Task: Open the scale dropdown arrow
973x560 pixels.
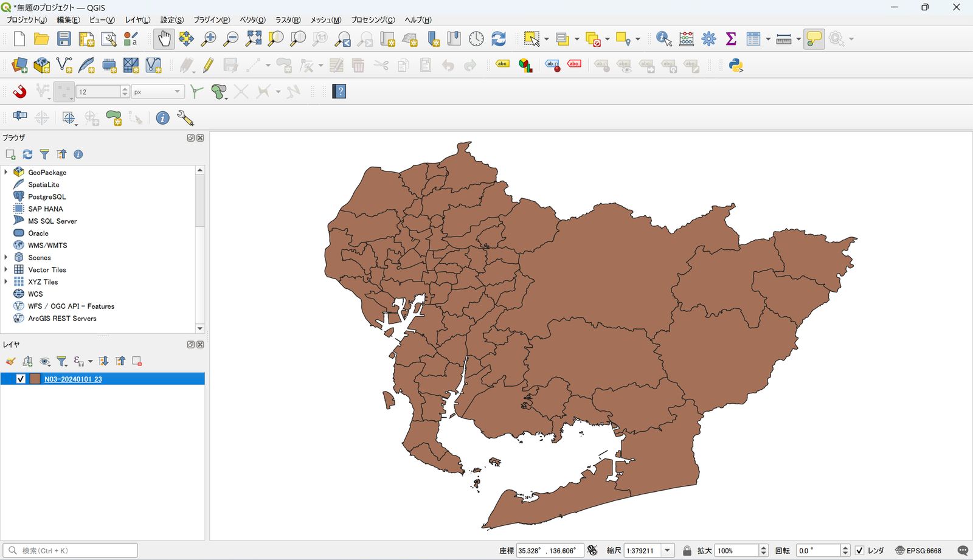Action: 667,550
